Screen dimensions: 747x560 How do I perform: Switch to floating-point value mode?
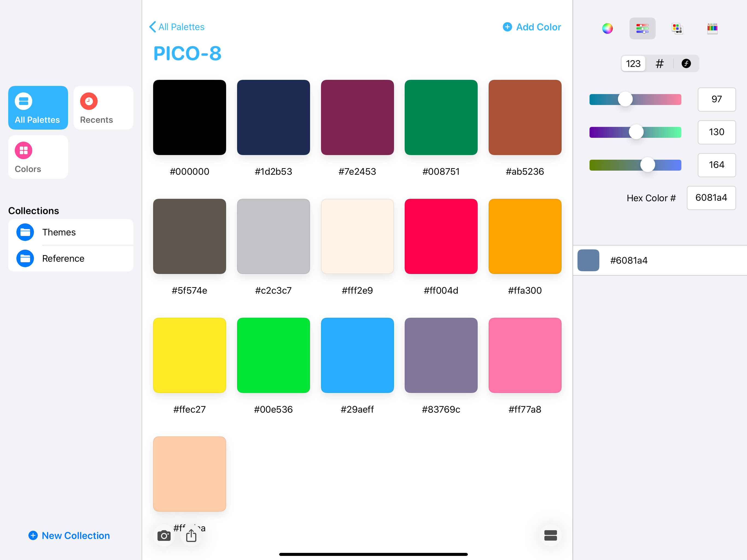point(686,63)
